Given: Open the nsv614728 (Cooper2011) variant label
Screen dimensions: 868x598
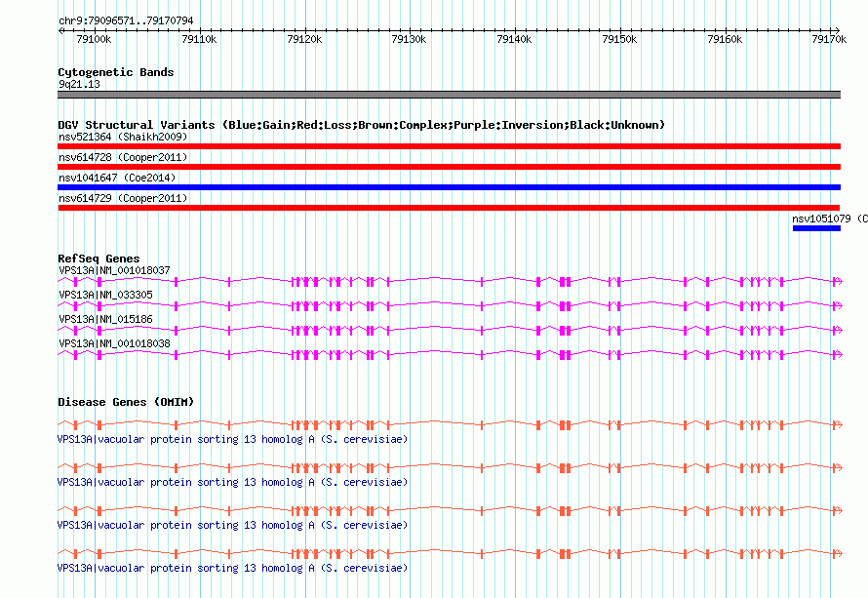Looking at the screenshot, I should (123, 157).
